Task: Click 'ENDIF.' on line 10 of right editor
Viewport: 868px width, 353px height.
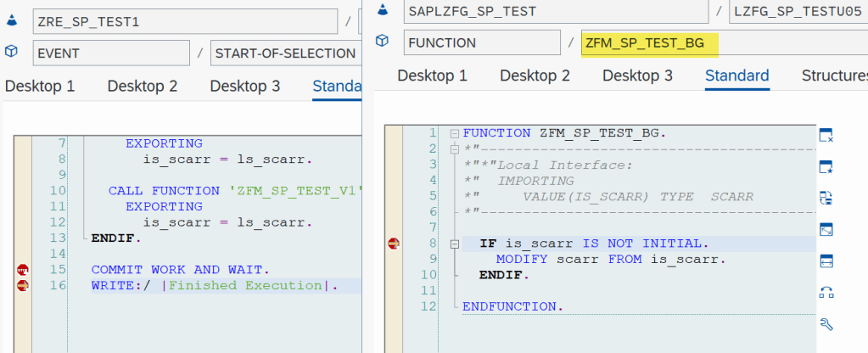Action: coord(504,275)
